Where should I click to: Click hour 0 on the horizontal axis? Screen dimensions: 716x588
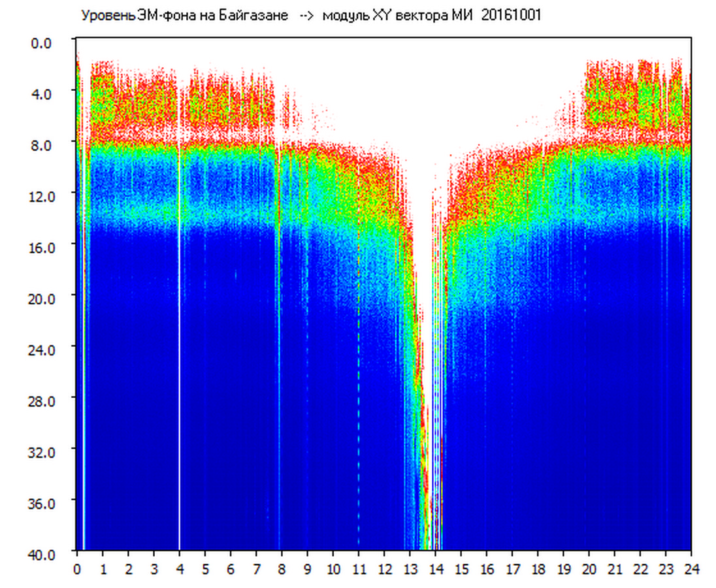coord(77,569)
